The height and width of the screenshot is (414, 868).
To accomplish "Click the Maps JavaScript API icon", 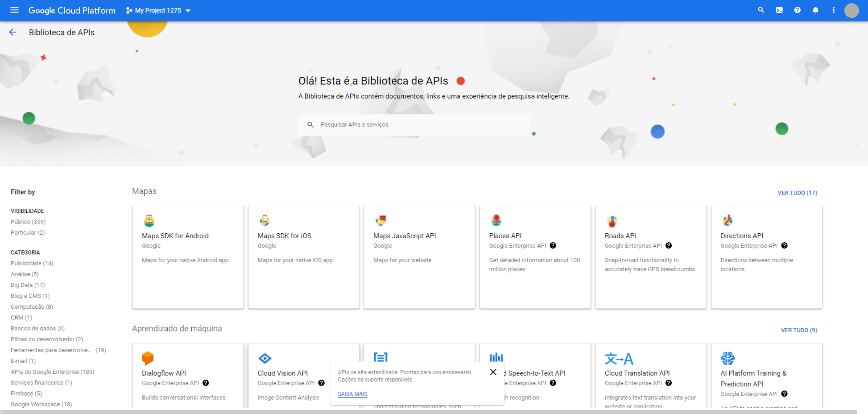I will 381,221.
